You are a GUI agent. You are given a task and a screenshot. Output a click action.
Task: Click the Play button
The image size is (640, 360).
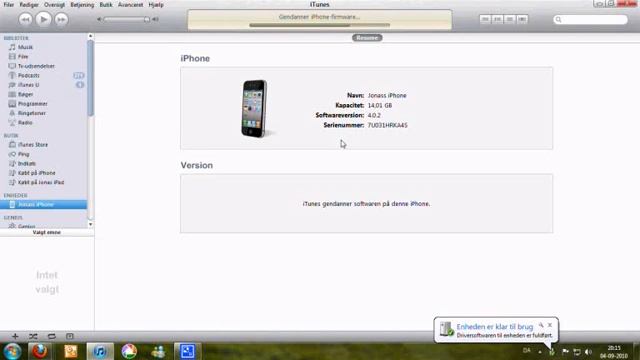pos(43,19)
